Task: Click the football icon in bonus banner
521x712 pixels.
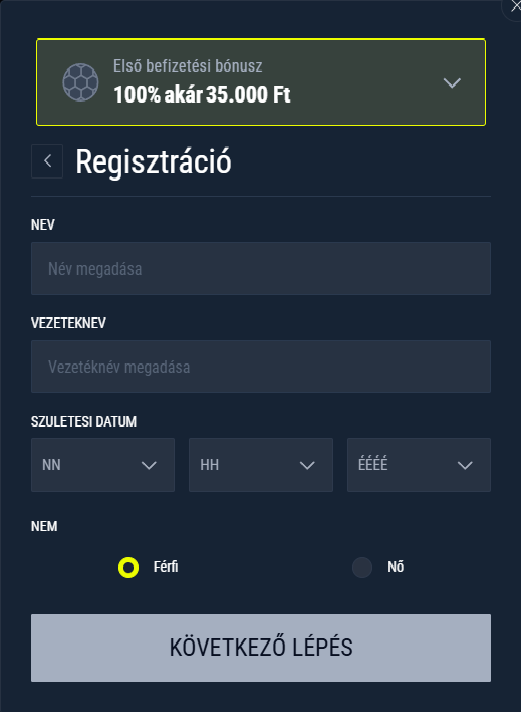Action: click(x=80, y=82)
